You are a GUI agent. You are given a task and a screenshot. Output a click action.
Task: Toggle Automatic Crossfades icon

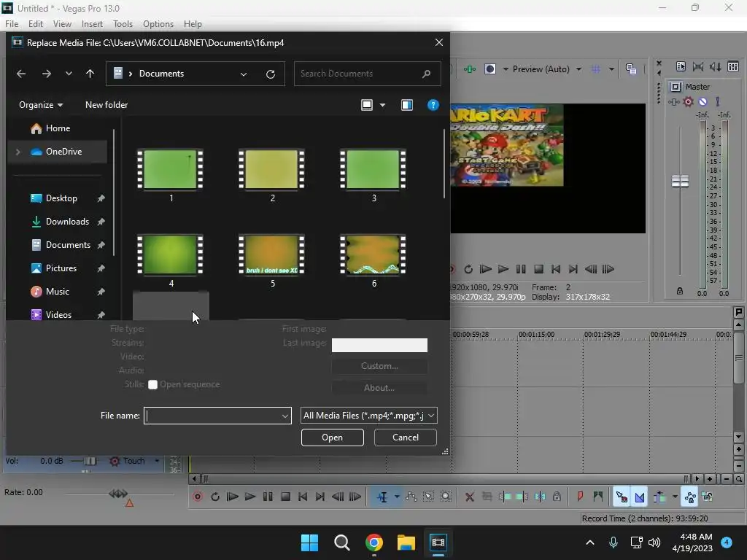[639, 497]
